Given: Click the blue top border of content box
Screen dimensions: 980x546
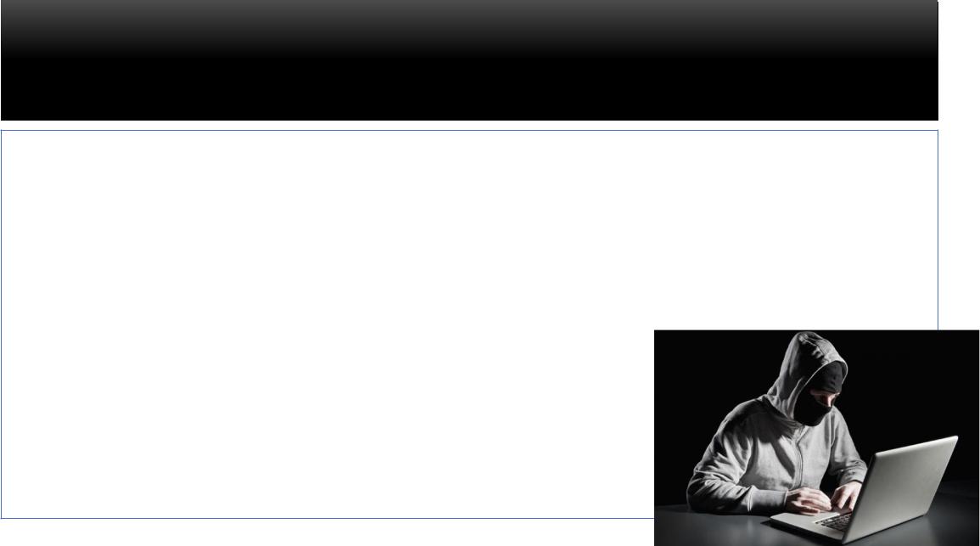Looking at the screenshot, I should [469, 131].
